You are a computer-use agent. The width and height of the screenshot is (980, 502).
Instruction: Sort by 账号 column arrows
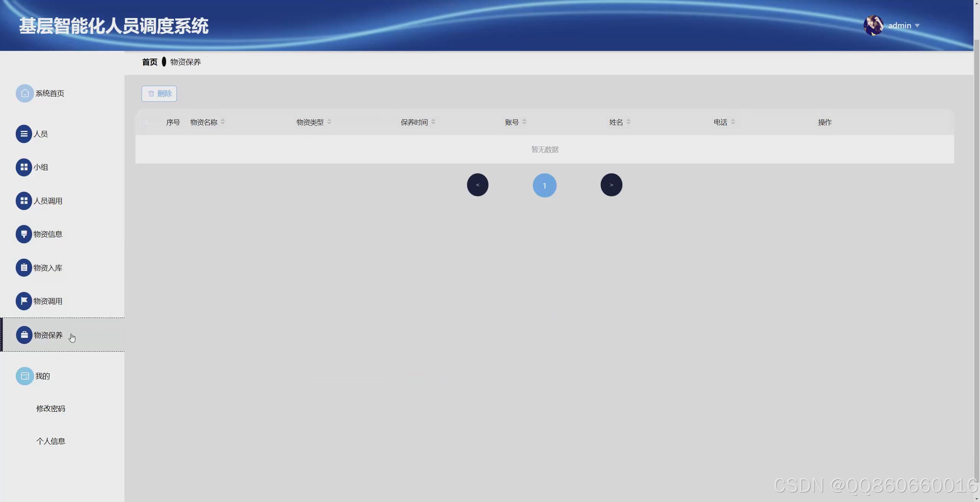pos(524,122)
